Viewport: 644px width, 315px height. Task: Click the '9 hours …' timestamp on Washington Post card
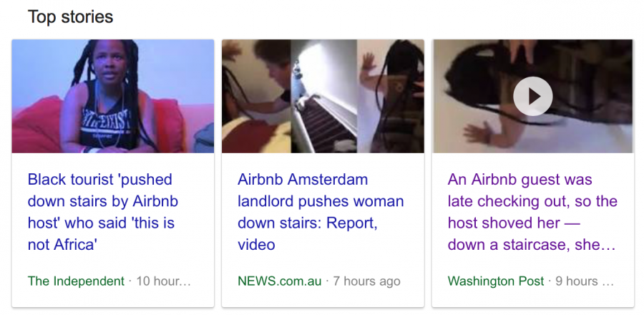(x=585, y=281)
